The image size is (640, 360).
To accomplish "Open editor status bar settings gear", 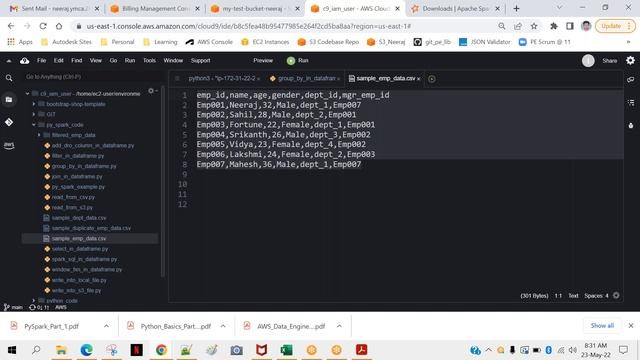I will coord(616,295).
